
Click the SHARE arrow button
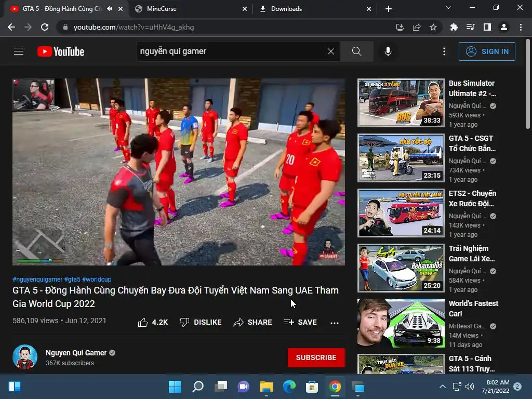[253, 322]
